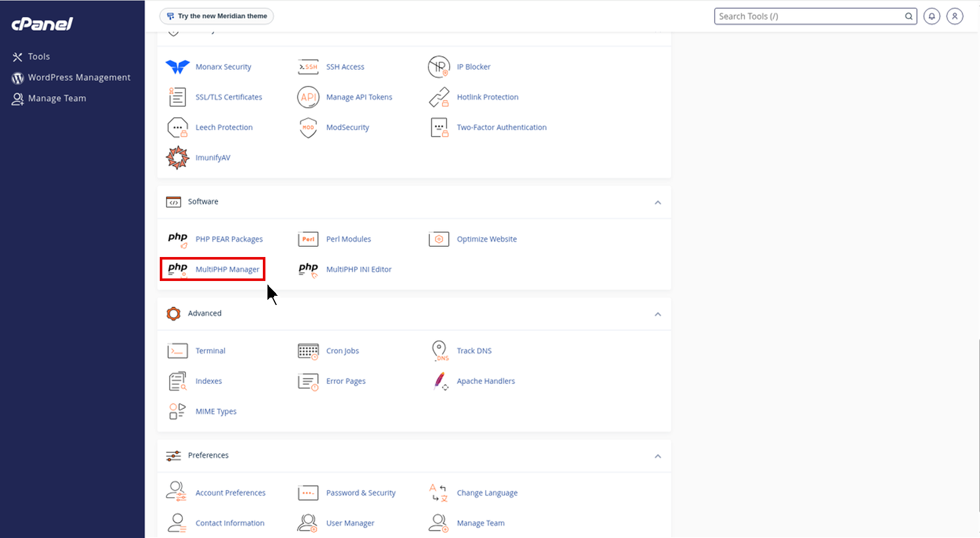Open Manage API Tokens icon

pos(308,97)
